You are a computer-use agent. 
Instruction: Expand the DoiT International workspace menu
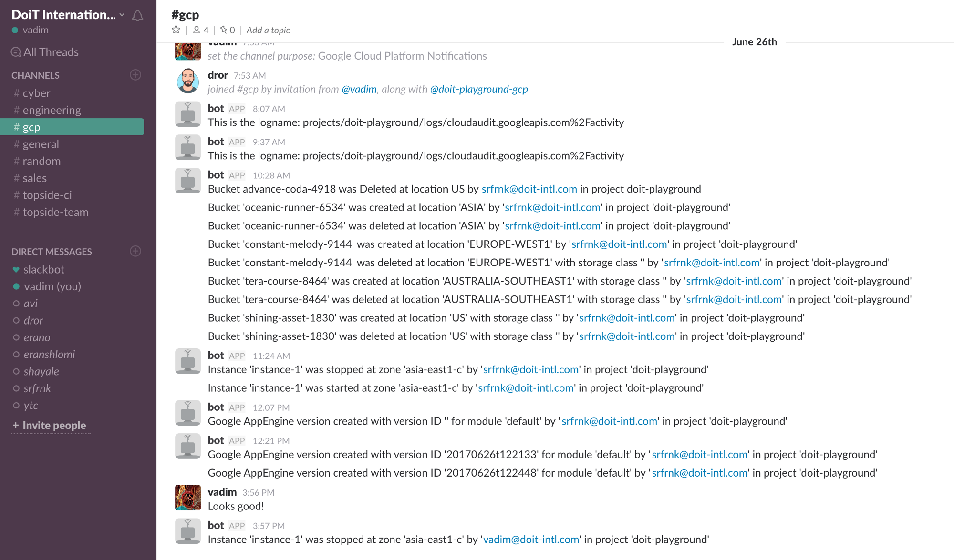(68, 15)
